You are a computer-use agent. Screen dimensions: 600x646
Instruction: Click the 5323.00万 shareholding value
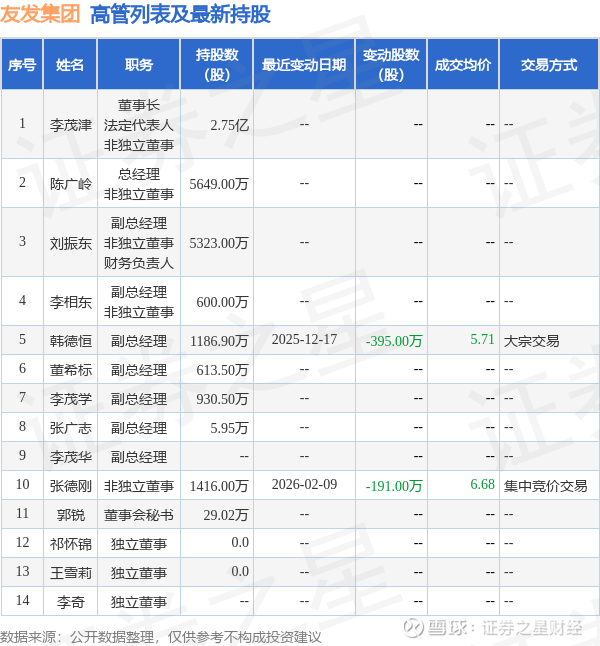pyautogui.click(x=219, y=243)
